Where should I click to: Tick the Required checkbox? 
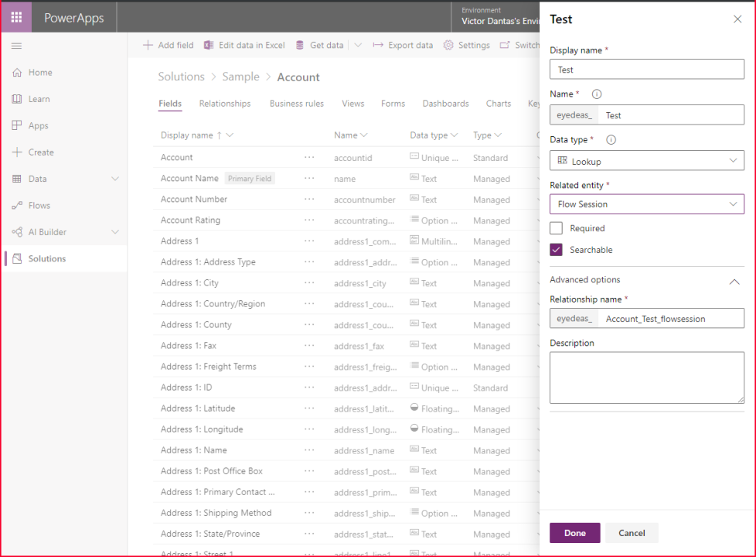[x=556, y=227]
